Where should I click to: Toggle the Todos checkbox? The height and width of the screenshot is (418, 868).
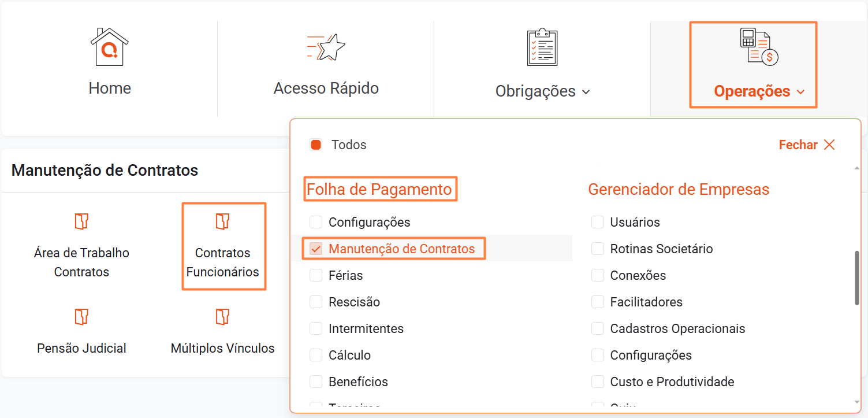tap(316, 145)
